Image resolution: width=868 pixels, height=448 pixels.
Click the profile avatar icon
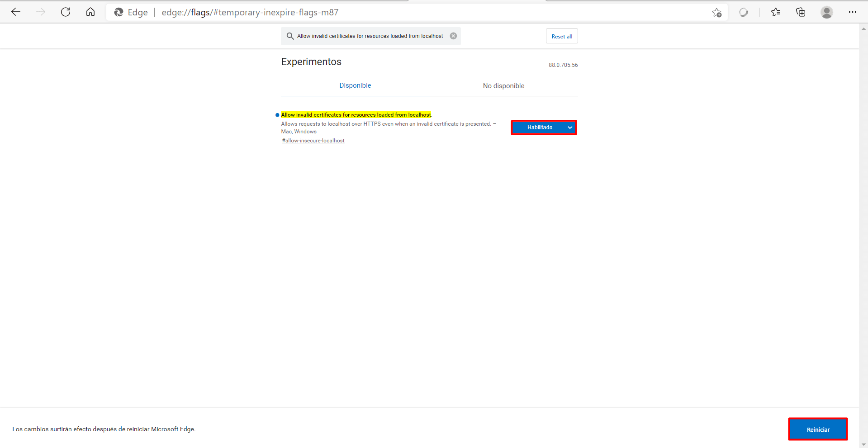826,12
